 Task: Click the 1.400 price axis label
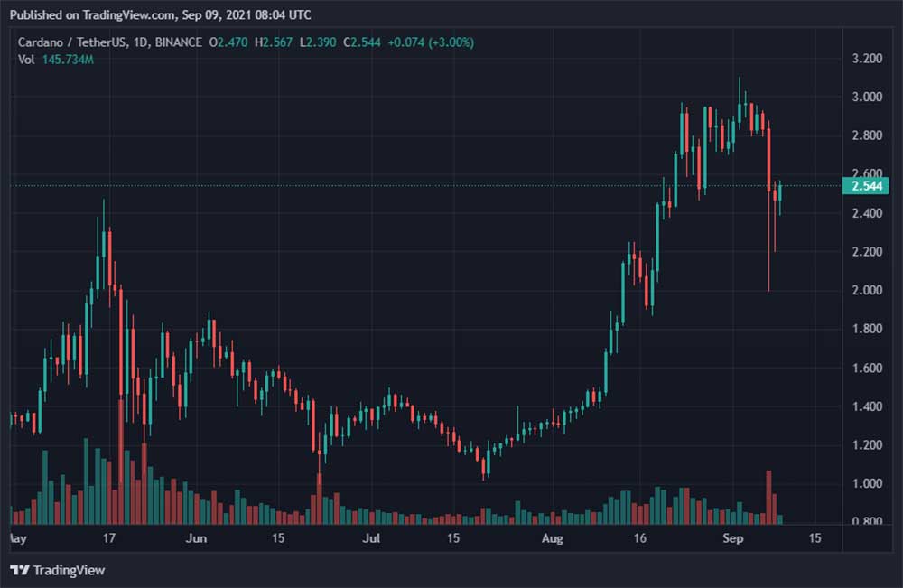click(867, 406)
